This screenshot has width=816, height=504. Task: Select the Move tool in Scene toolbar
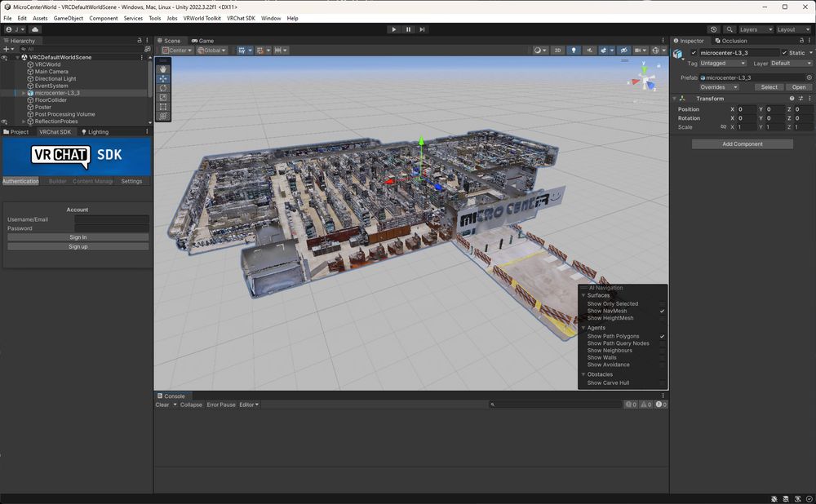163,78
